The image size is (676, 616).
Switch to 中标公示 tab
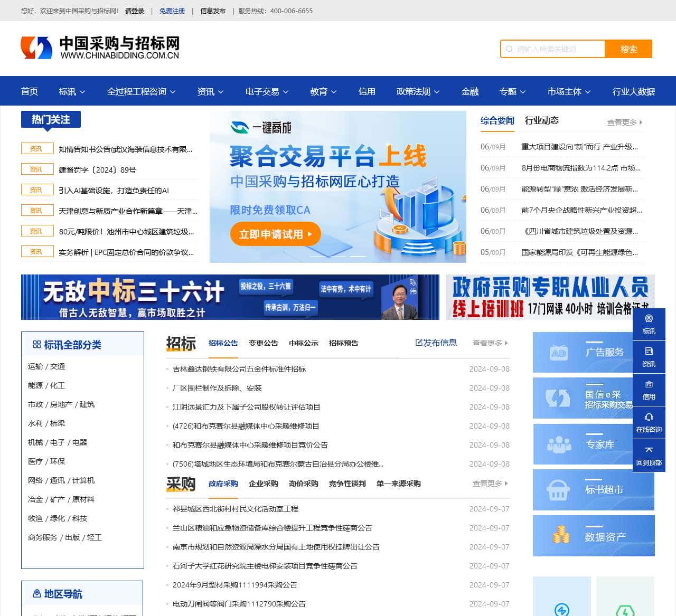click(x=303, y=343)
